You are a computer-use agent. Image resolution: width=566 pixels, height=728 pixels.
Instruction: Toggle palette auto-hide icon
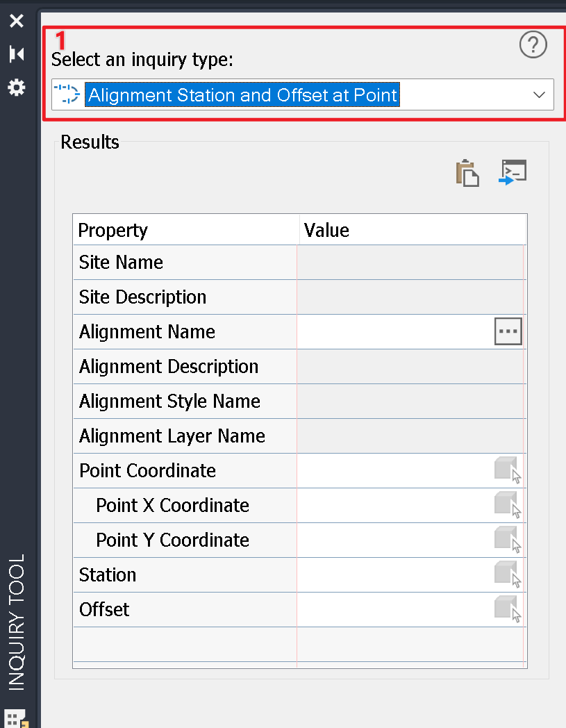click(17, 54)
